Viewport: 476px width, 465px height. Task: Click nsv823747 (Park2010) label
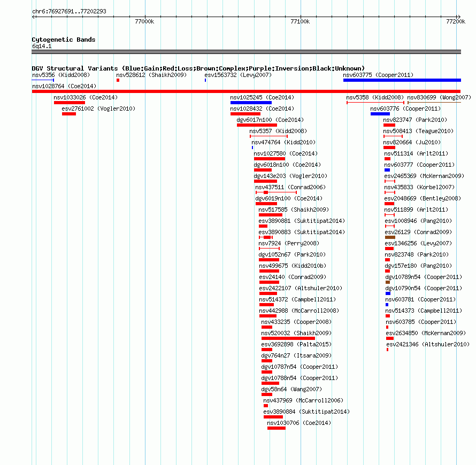(415, 120)
